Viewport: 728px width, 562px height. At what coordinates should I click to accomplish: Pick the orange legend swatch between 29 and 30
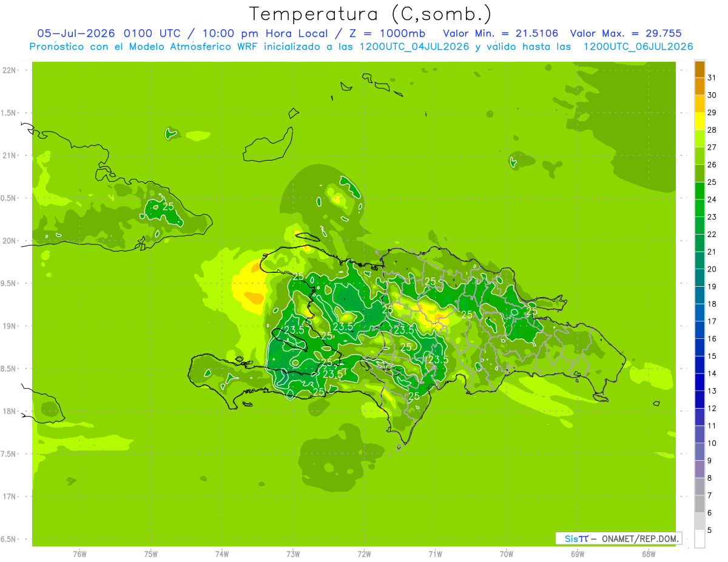pyautogui.click(x=699, y=104)
